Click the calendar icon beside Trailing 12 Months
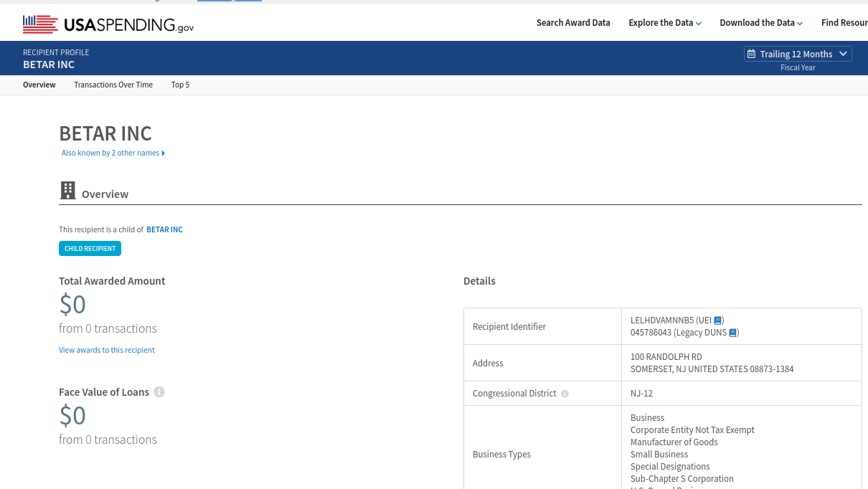868x489 pixels. tap(751, 54)
